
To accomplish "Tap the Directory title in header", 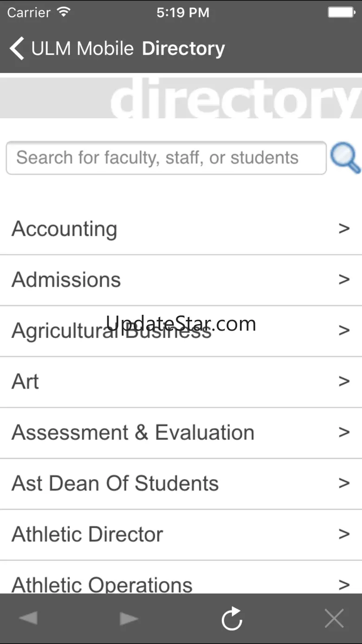I will (183, 49).
